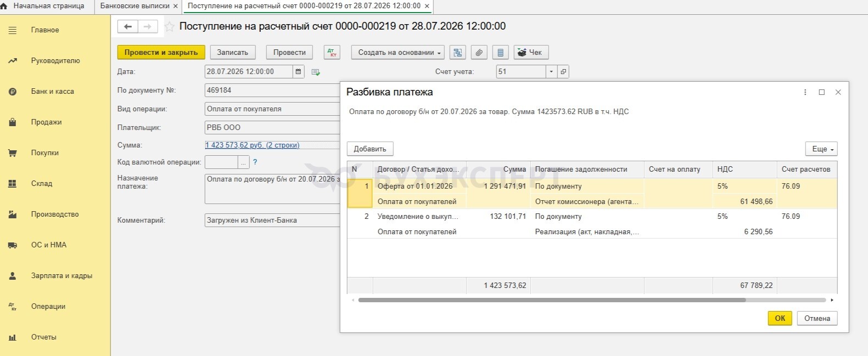Click the list report icon in toolbar
Viewport: 868px width, 356px height.
(x=500, y=52)
